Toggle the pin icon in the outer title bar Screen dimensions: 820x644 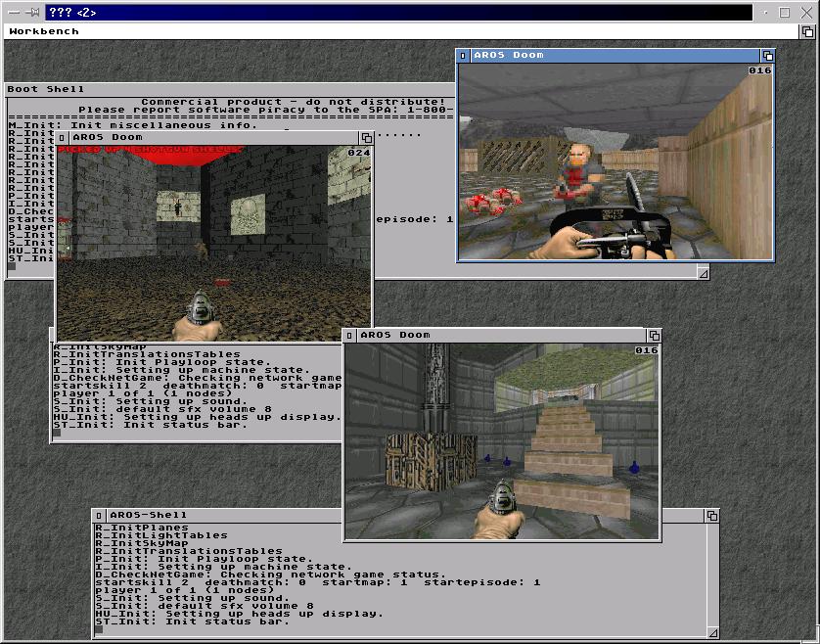[x=32, y=13]
